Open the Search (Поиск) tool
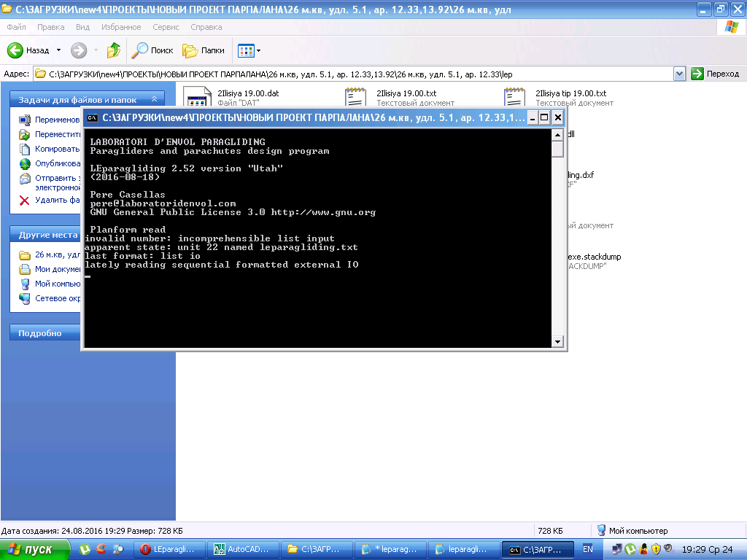Viewport: 747px width, 560px height. pos(152,50)
